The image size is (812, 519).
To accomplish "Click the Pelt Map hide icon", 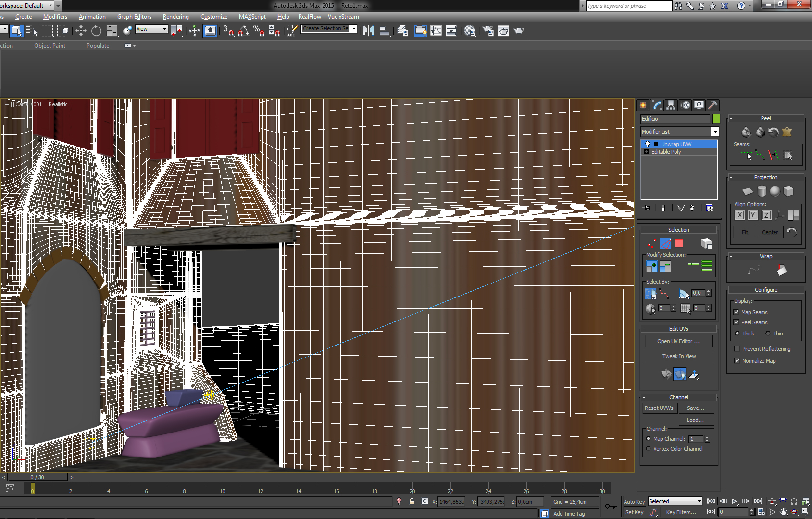I will 787,132.
